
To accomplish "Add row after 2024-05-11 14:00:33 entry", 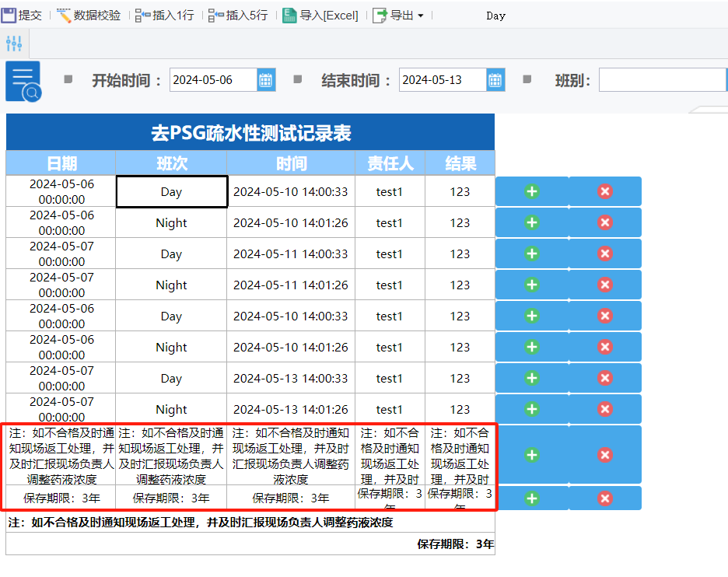I will 532,254.
